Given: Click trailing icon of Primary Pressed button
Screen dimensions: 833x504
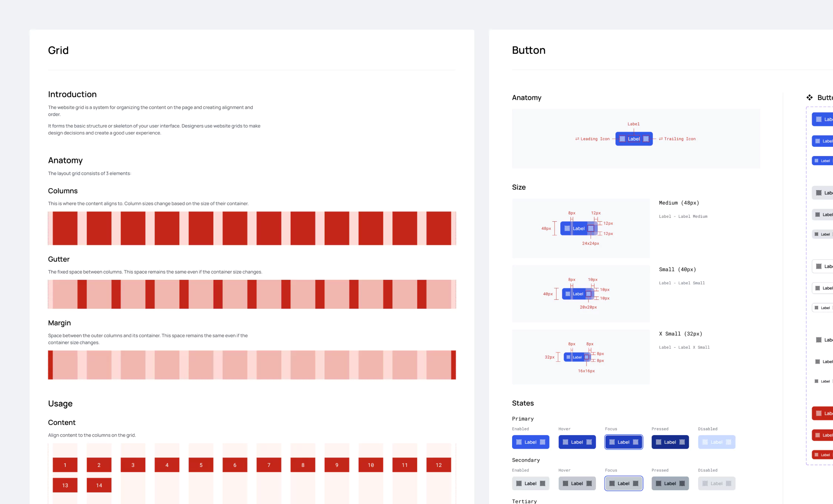Looking at the screenshot, I should (682, 442).
